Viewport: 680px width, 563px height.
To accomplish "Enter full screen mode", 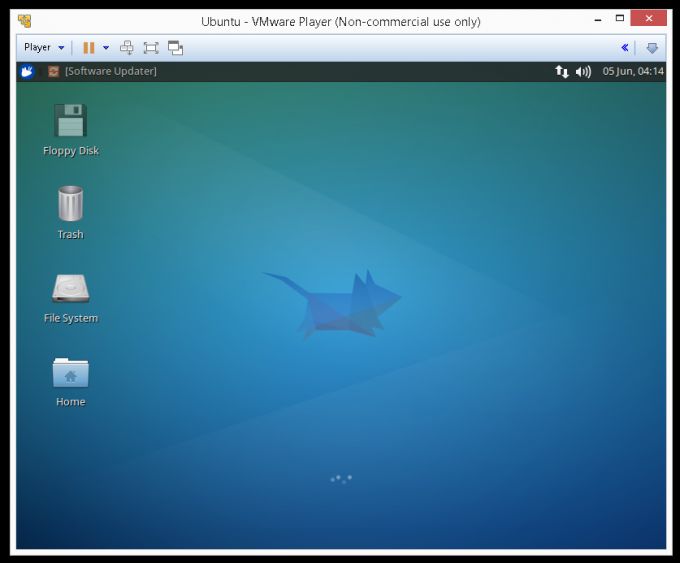I will click(151, 48).
